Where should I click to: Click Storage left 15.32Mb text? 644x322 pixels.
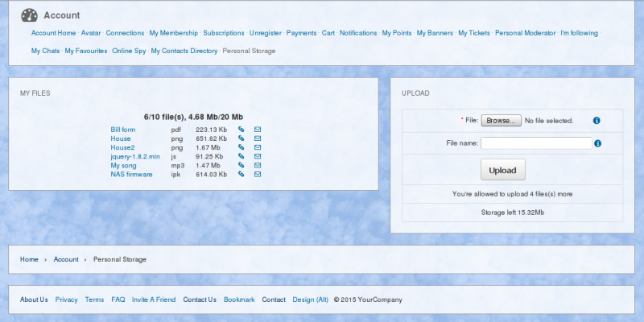(x=513, y=213)
